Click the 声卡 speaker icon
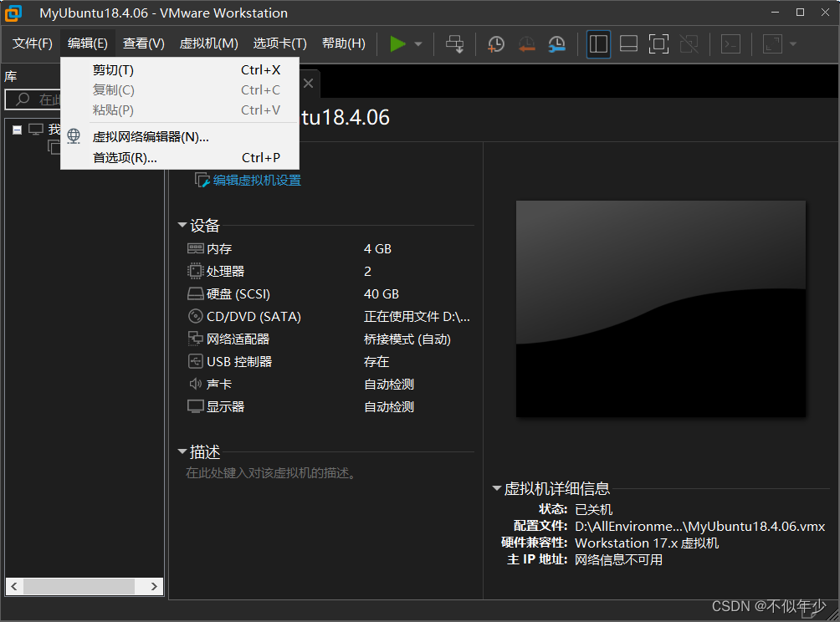This screenshot has width=840, height=622. [195, 384]
